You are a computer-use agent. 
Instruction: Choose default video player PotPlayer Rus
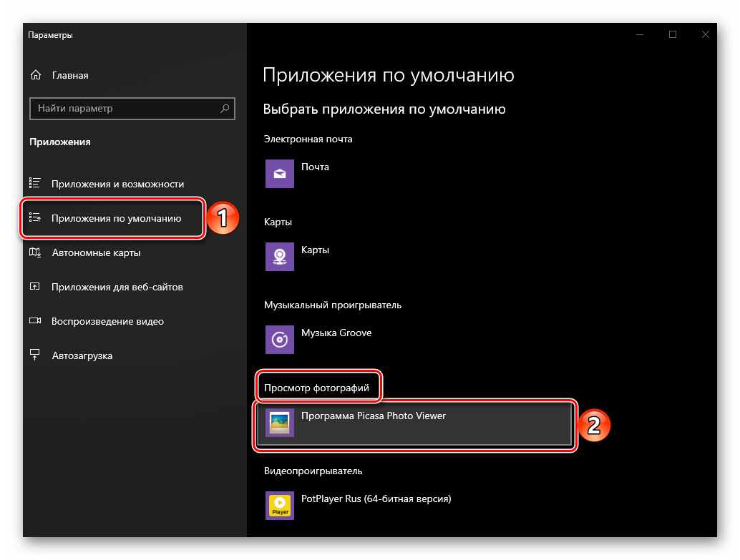376,498
